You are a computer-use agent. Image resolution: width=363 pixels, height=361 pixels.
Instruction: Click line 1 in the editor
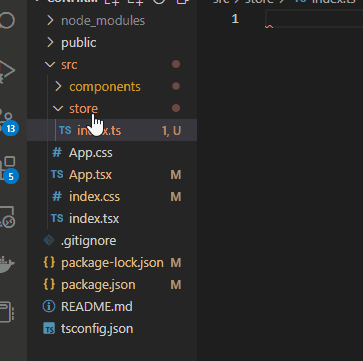click(x=313, y=19)
